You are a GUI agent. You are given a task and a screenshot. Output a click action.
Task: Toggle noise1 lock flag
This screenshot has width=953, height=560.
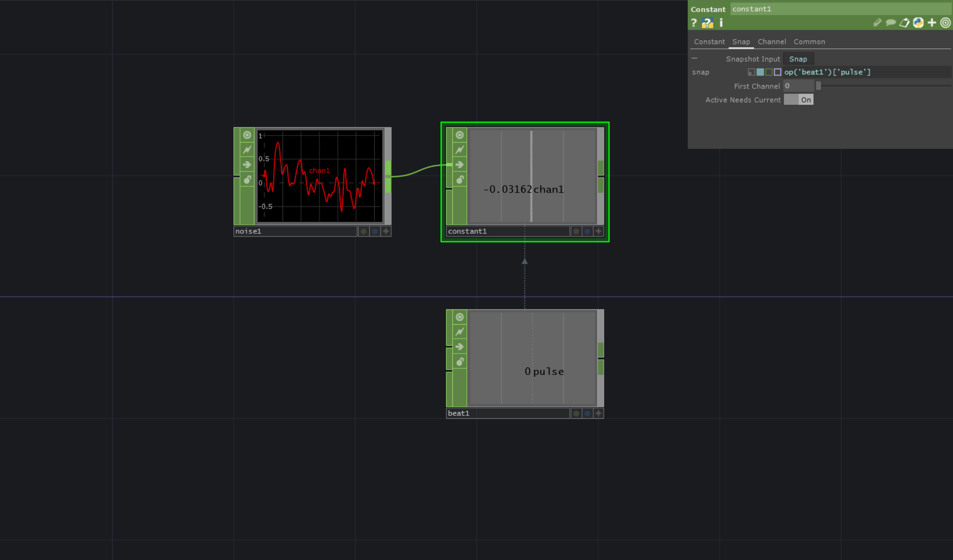(247, 180)
